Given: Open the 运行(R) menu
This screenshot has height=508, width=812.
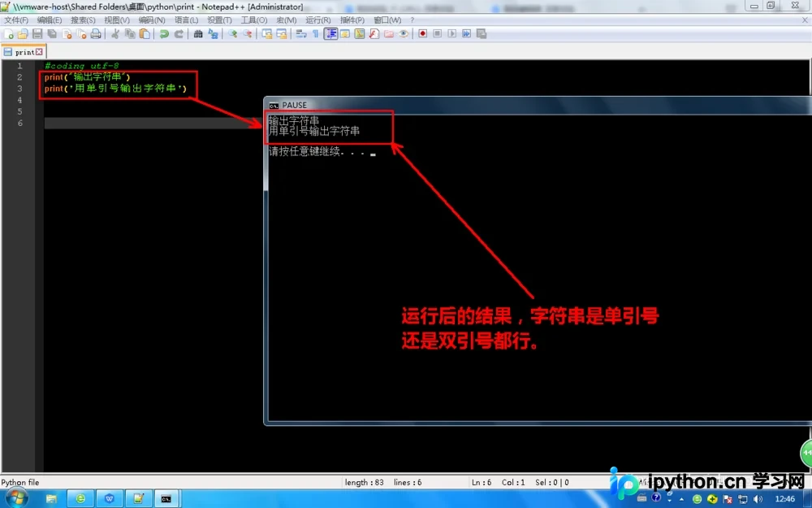Looking at the screenshot, I should pyautogui.click(x=318, y=20).
